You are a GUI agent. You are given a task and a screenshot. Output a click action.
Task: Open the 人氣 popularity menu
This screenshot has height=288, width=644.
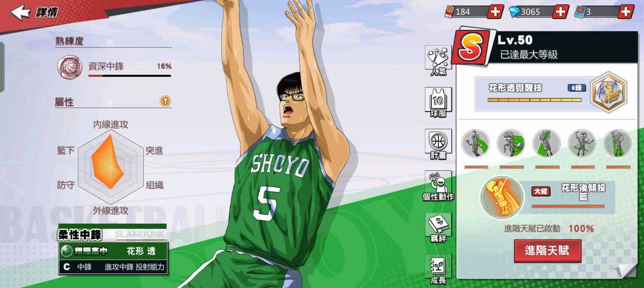tap(438, 61)
